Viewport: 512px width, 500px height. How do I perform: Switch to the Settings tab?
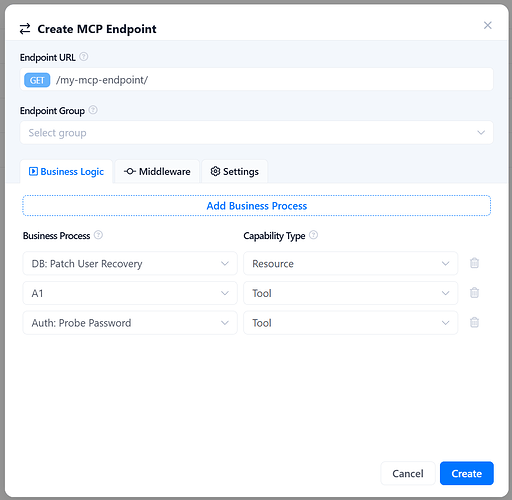tap(235, 172)
